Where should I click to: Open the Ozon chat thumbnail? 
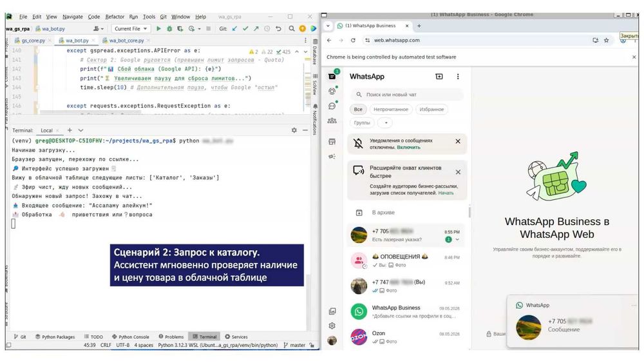coord(359,337)
